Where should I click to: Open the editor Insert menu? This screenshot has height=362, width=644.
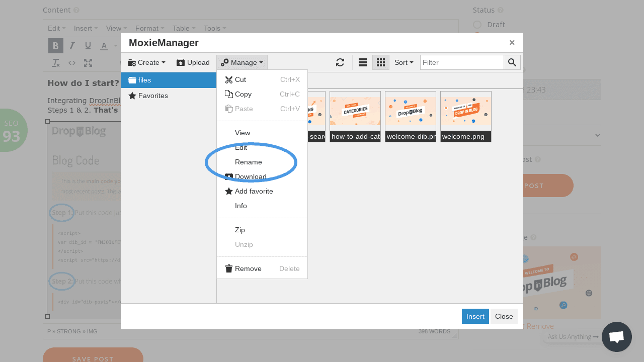(86, 28)
